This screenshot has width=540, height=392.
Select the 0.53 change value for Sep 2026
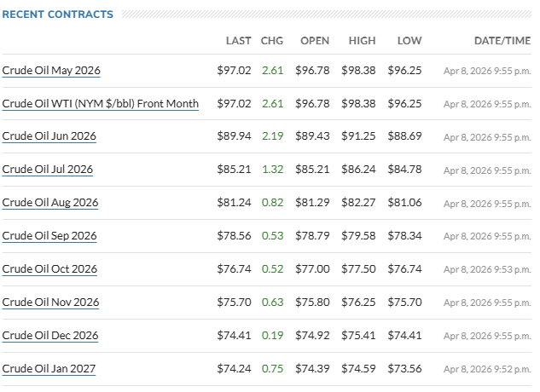click(x=272, y=236)
